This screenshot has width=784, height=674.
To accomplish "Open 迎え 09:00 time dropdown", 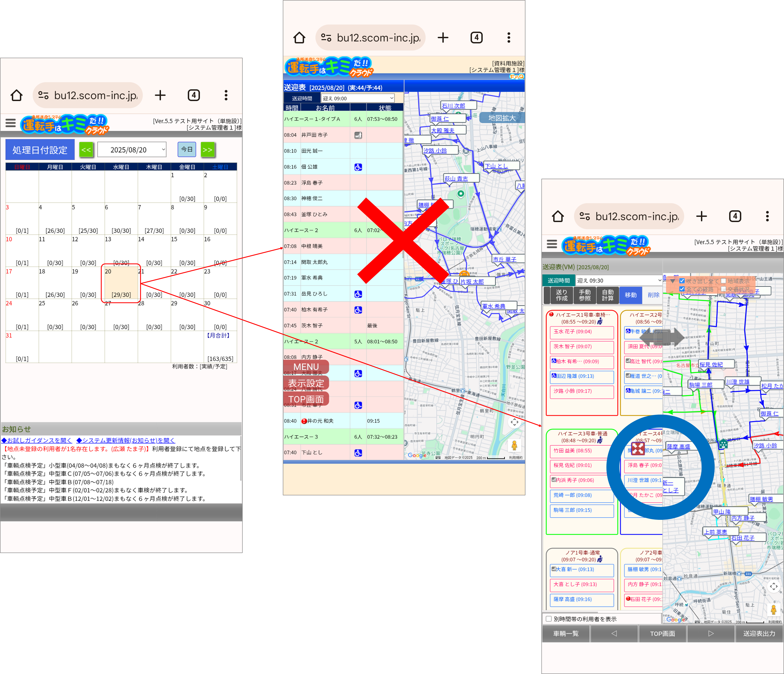I will click(358, 98).
